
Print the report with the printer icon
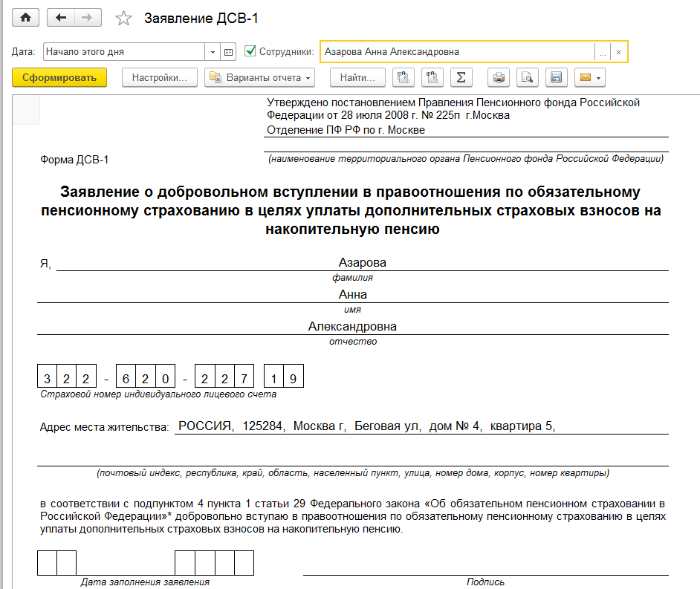(499, 77)
